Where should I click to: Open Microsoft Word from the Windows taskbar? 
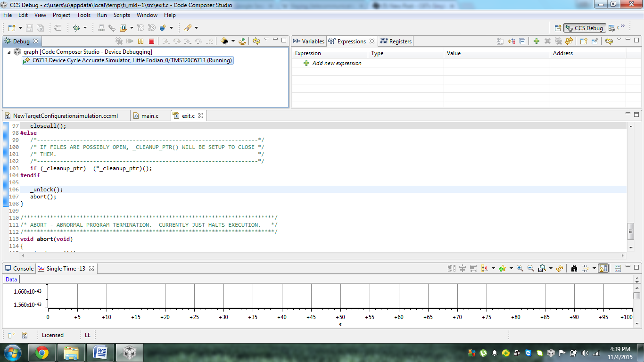[100, 353]
